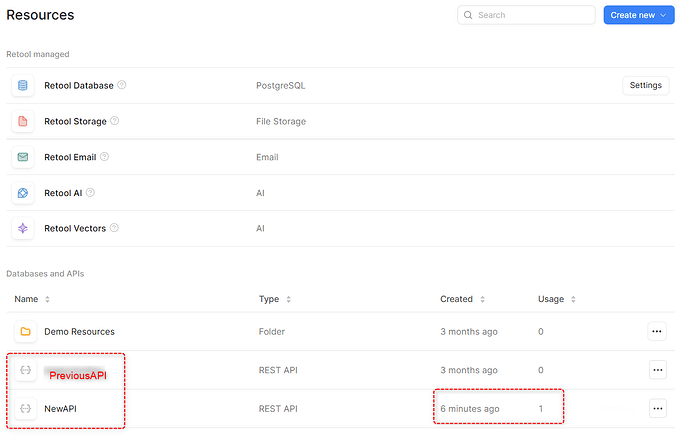Open more options menu for NewAPI
Viewport: 690px width, 446px height.
[x=657, y=408]
